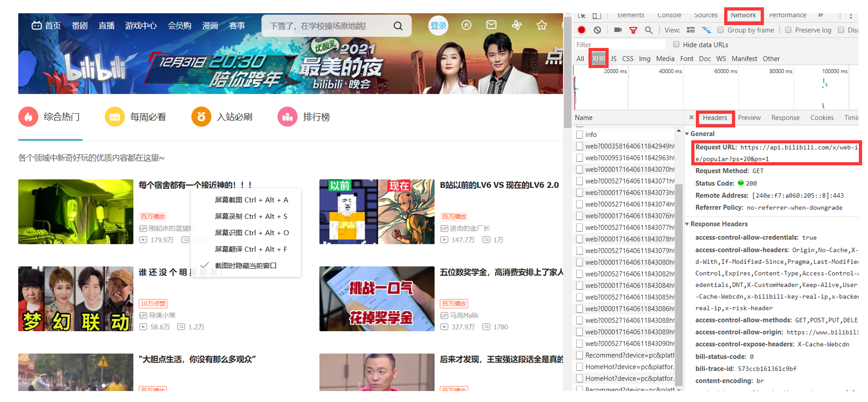Focus the DevTools Filter input field
Screen dimensions: 868x402
coord(620,44)
